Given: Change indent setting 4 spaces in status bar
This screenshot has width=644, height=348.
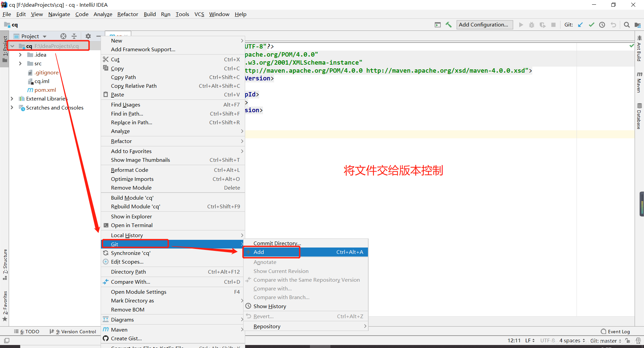Looking at the screenshot, I should [x=572, y=341].
